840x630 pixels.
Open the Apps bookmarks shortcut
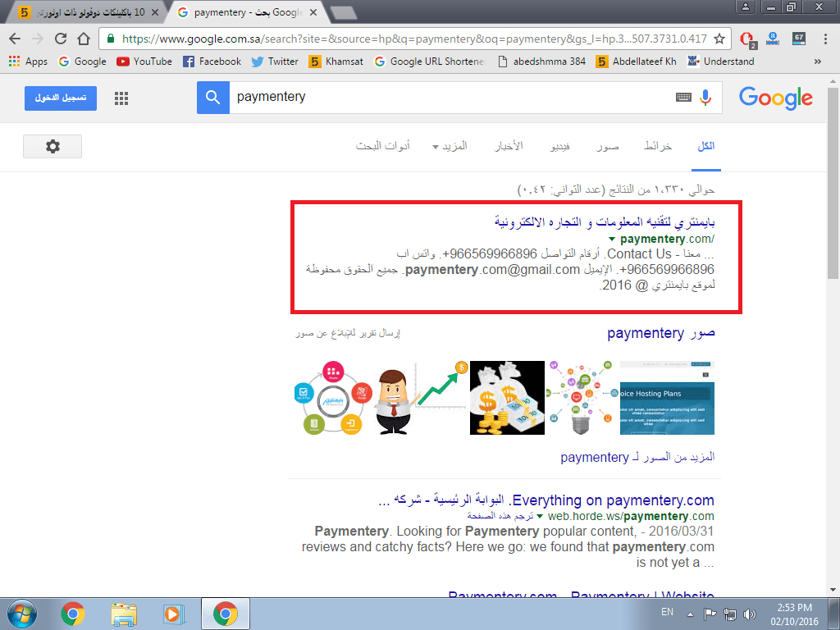pos(29,62)
